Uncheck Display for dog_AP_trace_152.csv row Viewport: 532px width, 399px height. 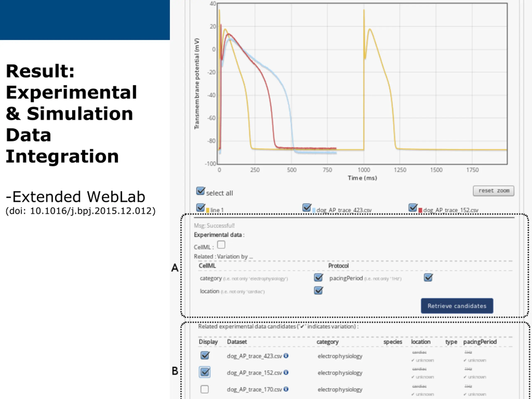(205, 372)
